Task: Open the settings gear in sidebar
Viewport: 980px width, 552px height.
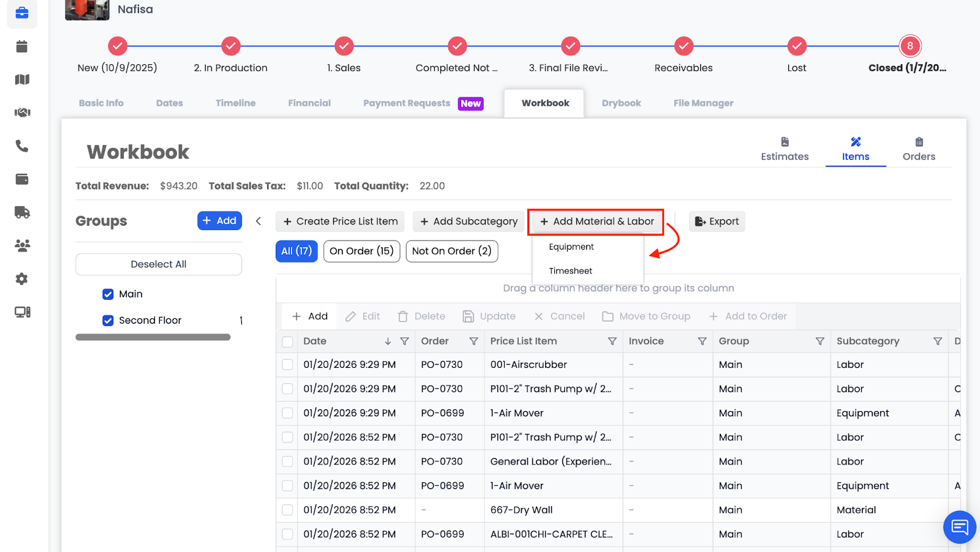Action: click(x=22, y=279)
